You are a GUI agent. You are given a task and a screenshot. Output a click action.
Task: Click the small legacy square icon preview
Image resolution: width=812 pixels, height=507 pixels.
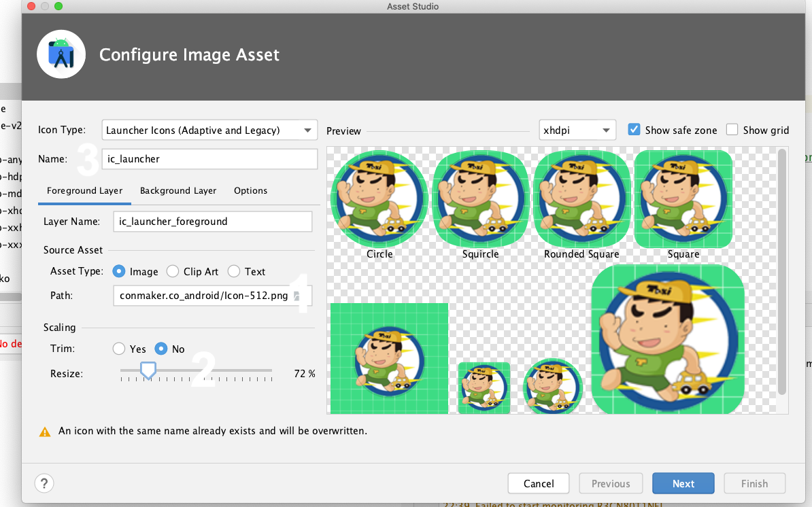click(484, 388)
